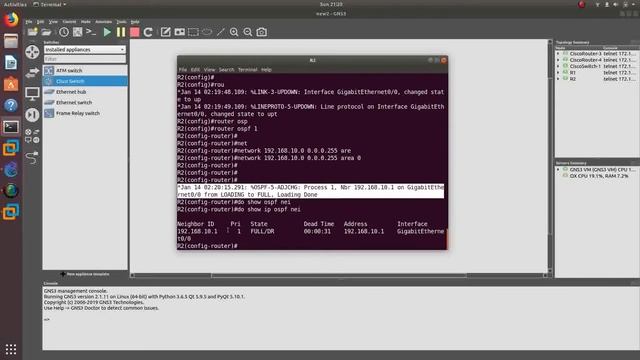Open GNS3 File menu
The width and height of the screenshot is (640, 360).
[29, 22]
